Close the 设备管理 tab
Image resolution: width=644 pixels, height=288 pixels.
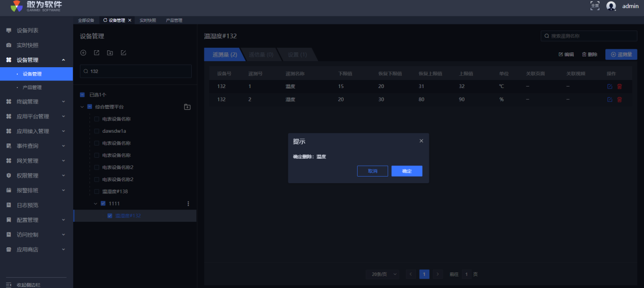(130, 20)
